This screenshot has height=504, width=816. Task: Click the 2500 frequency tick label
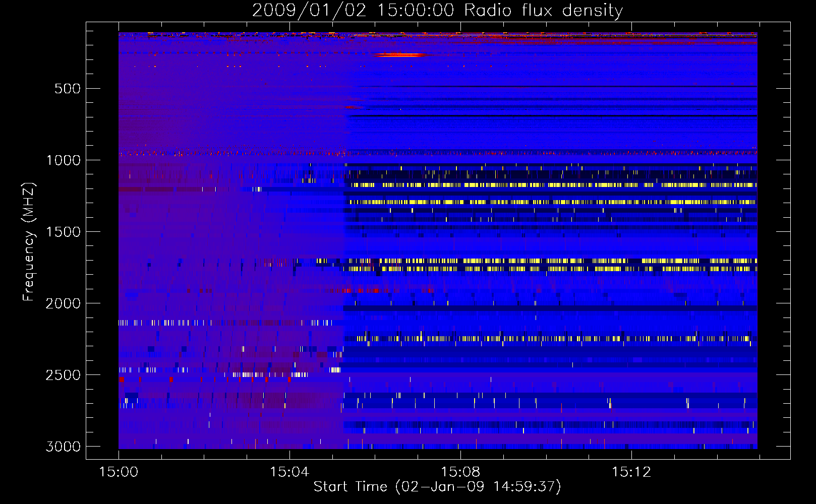coord(63,375)
